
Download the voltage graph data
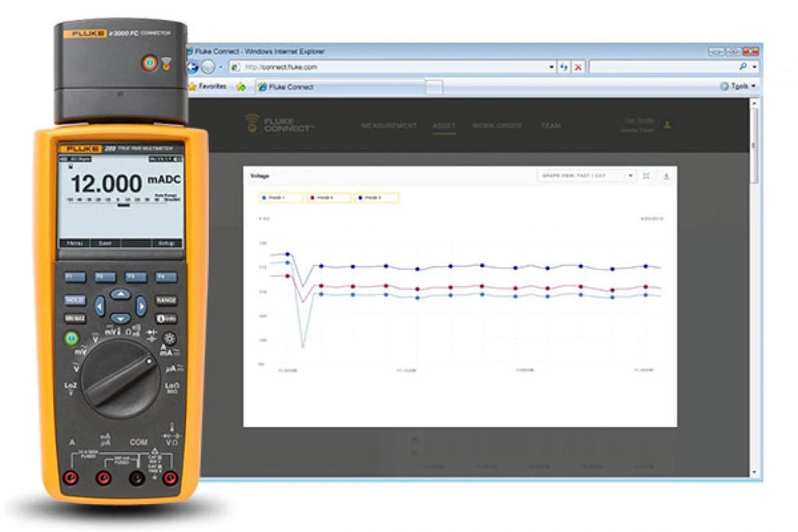click(667, 176)
